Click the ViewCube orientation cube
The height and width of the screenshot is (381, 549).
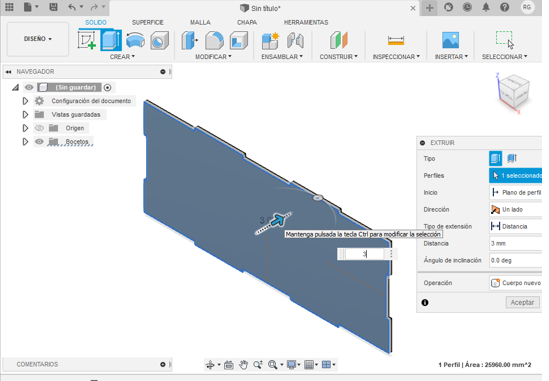click(513, 92)
